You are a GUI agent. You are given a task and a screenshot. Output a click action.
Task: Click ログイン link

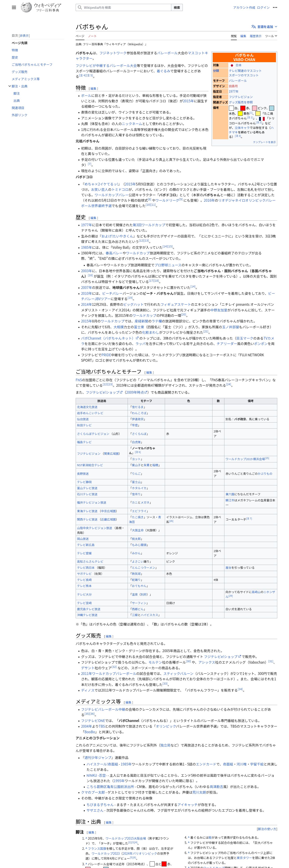(x=263, y=7)
